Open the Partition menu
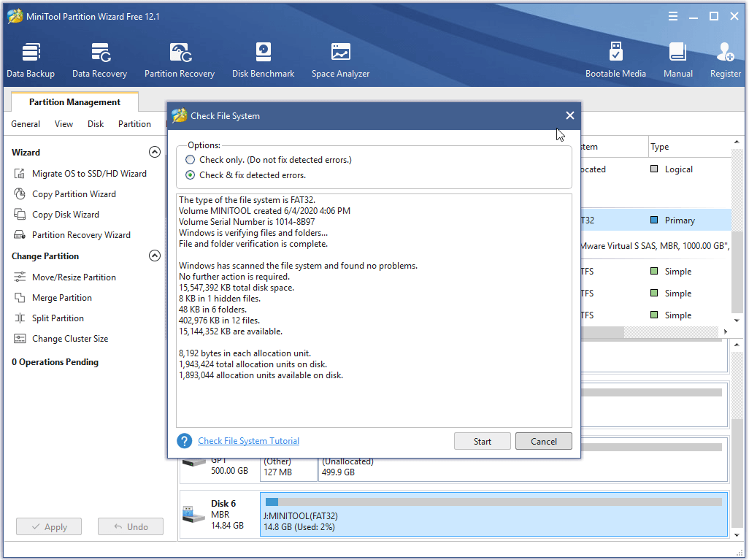This screenshot has width=749, height=560. pos(135,123)
